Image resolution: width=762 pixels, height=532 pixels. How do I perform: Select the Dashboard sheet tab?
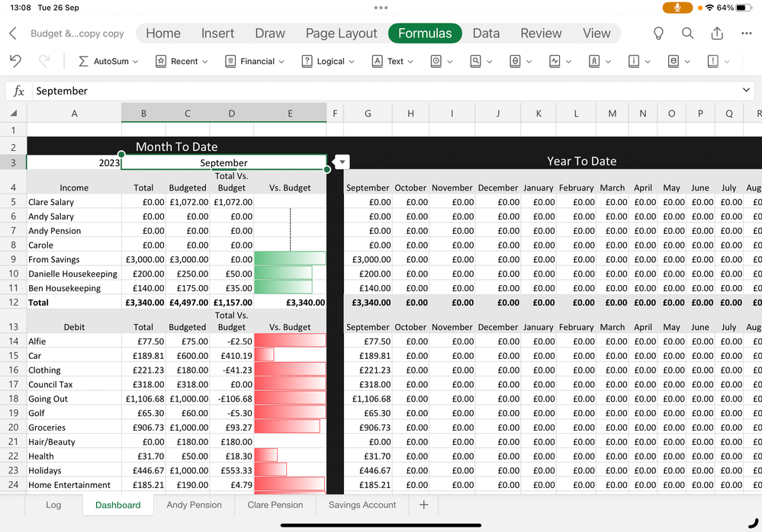point(118,505)
